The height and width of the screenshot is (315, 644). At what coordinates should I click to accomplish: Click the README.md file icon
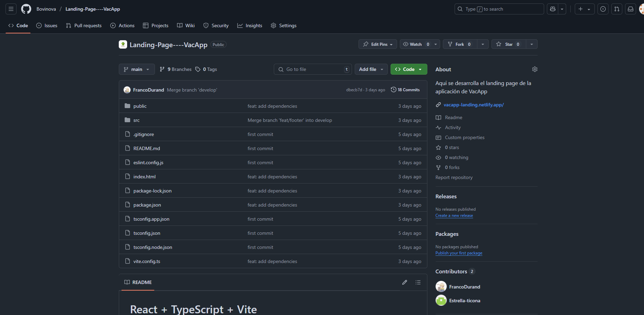pos(127,148)
